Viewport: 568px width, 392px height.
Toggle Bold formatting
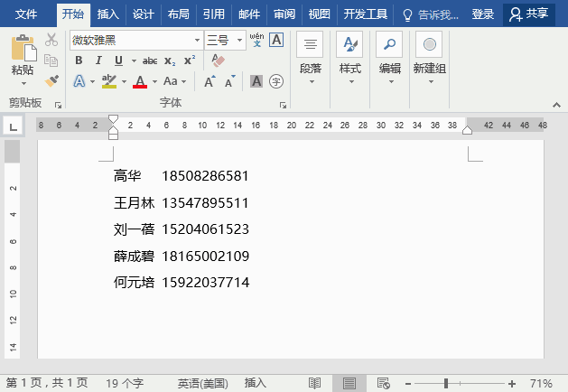[x=79, y=61]
